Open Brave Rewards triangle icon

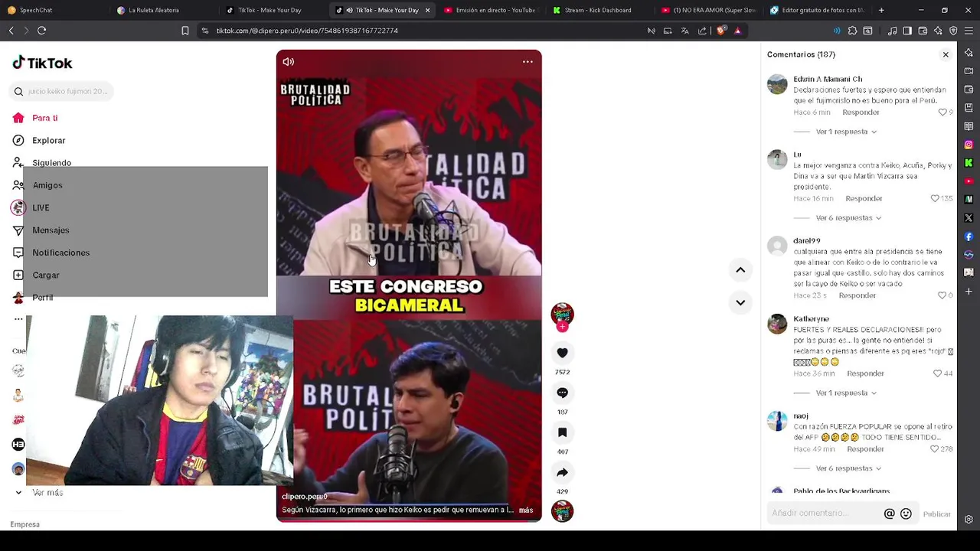click(737, 31)
